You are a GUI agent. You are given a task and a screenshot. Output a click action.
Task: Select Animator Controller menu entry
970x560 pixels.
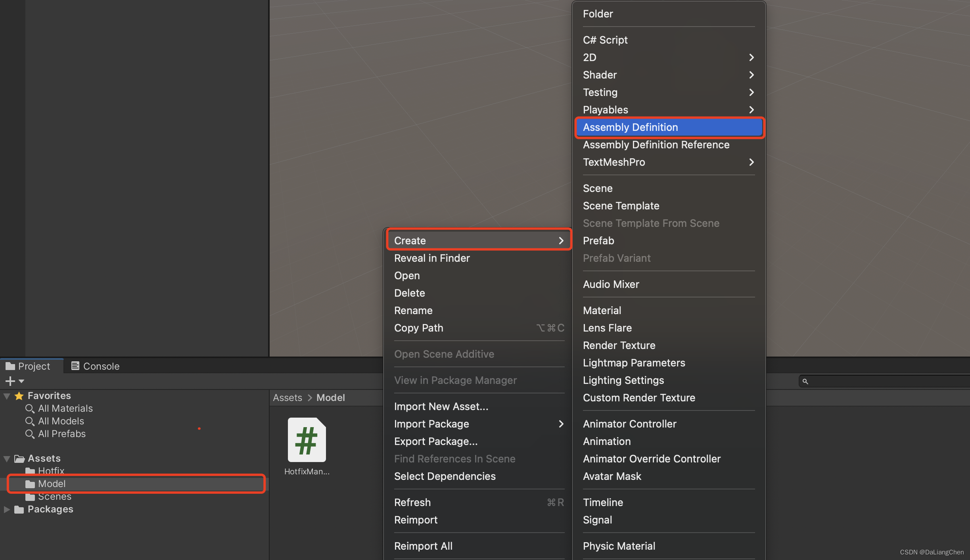(x=629, y=424)
